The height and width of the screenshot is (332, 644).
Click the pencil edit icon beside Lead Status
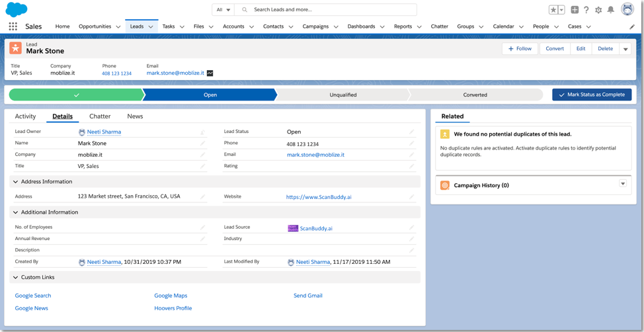tap(411, 132)
